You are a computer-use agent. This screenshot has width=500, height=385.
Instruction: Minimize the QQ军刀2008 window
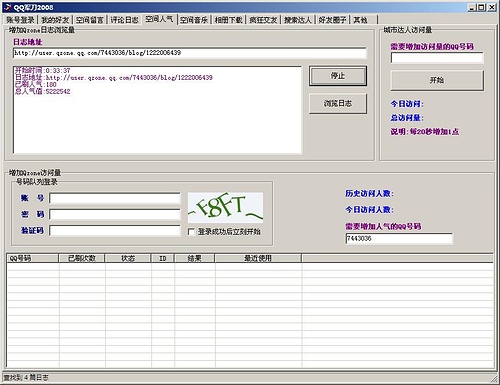(471, 7)
